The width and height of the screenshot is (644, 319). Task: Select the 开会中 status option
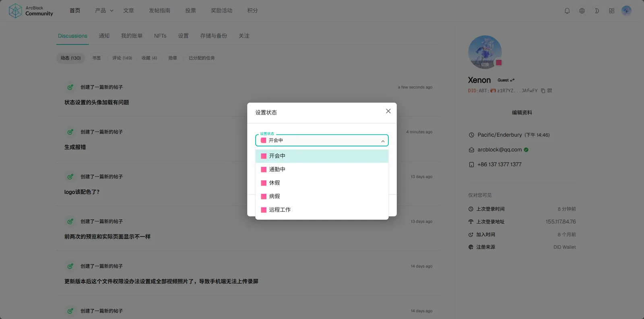point(322,156)
